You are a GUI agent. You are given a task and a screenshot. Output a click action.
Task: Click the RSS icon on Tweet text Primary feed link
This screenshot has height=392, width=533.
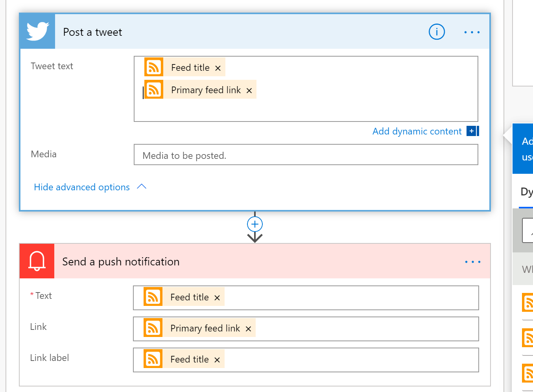154,89
